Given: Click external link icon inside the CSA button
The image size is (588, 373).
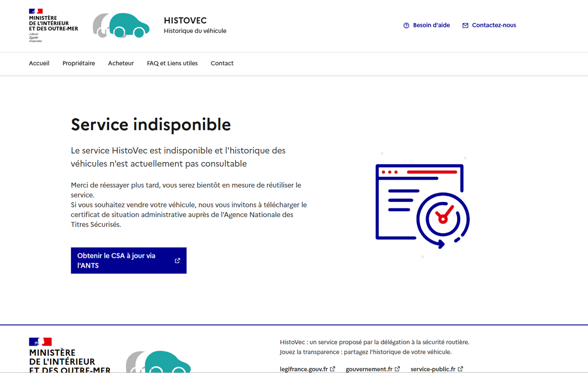Looking at the screenshot, I should pyautogui.click(x=177, y=261).
